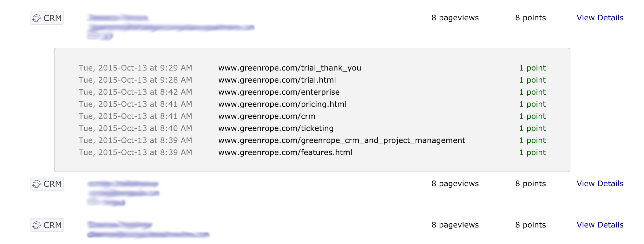Select the trial_thank_you page URL

[290, 68]
